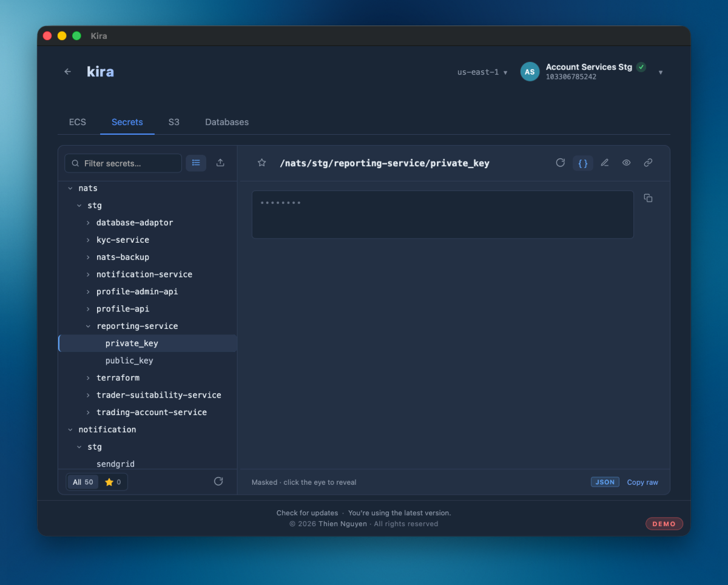Screen dimensions: 728x585
Task: Open the us-east-1 region dropdown
Action: point(482,72)
